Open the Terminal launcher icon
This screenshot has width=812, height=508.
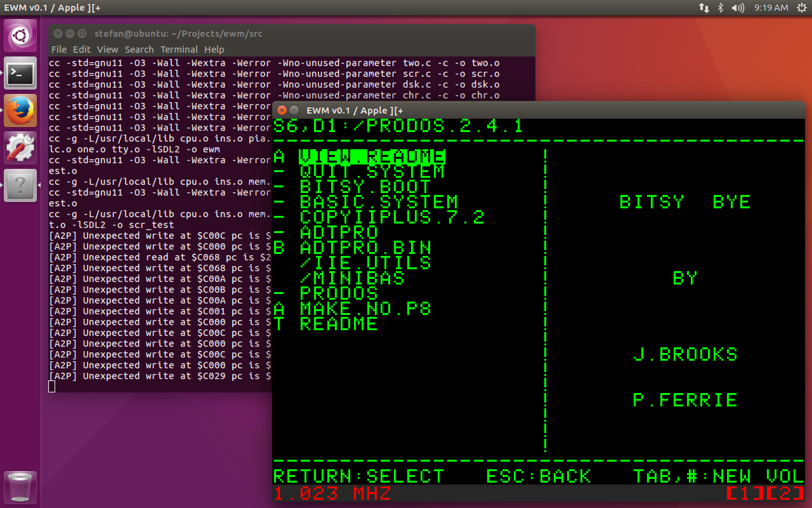click(20, 73)
